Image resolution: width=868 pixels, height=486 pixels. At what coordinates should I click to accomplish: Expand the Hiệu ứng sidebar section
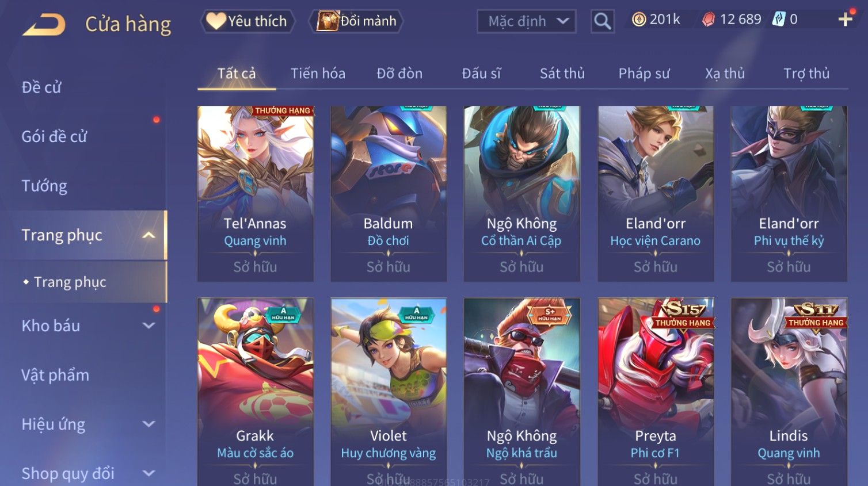click(x=149, y=424)
